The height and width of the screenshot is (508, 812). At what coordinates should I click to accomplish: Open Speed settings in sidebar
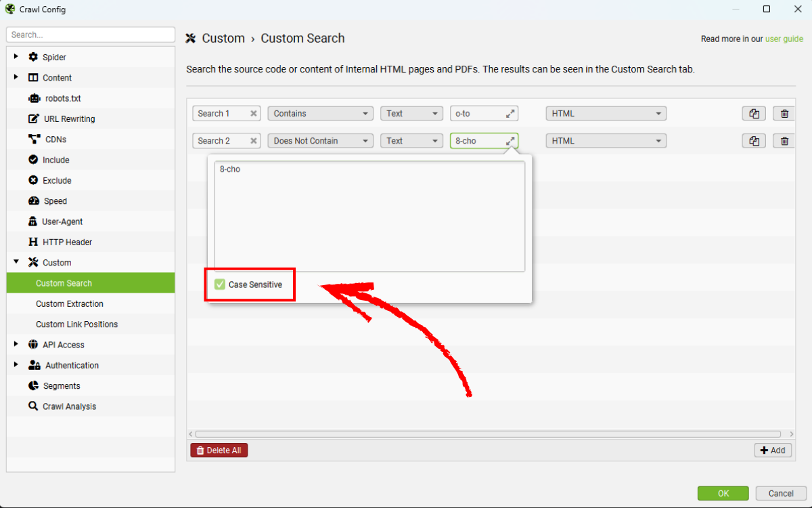pyautogui.click(x=55, y=201)
